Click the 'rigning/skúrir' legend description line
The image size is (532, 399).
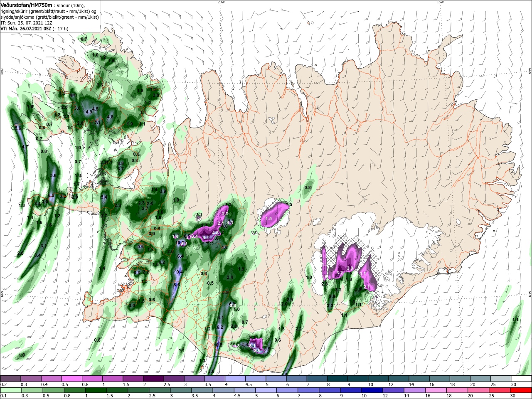tap(48, 11)
